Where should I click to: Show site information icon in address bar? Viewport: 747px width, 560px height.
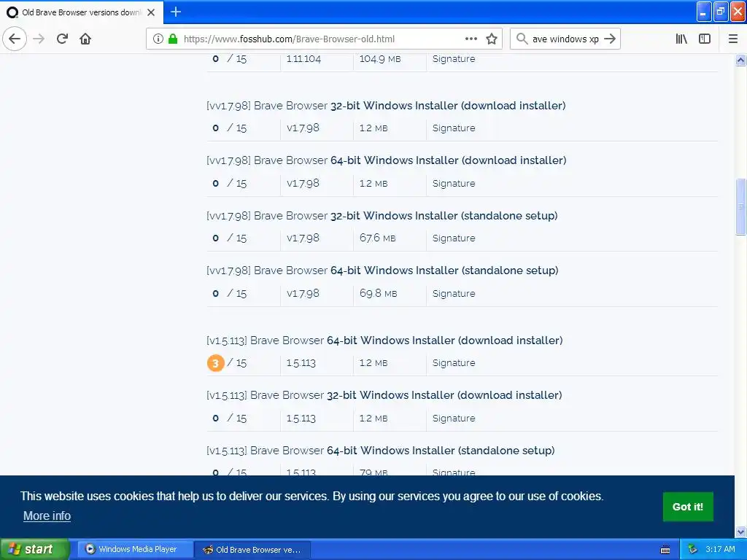pyautogui.click(x=158, y=39)
